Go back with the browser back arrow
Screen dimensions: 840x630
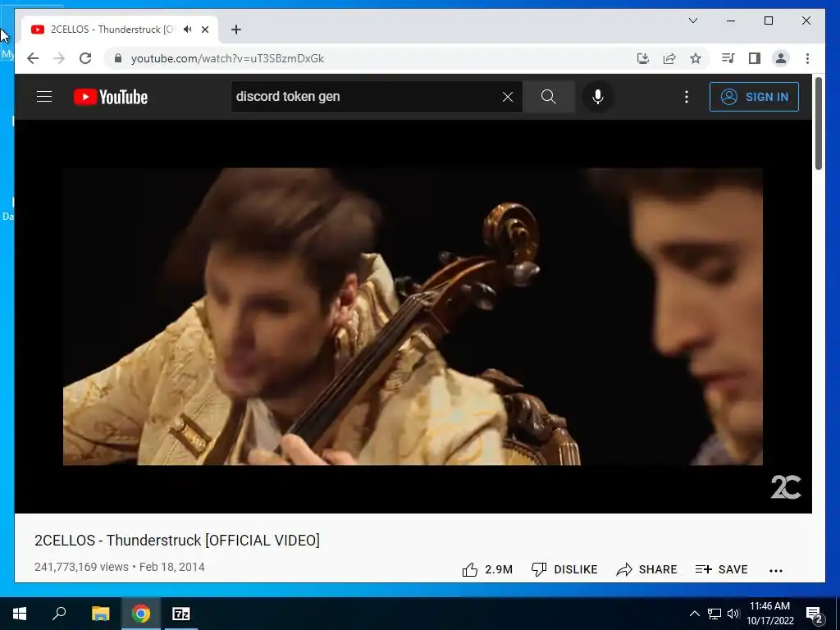(x=33, y=58)
